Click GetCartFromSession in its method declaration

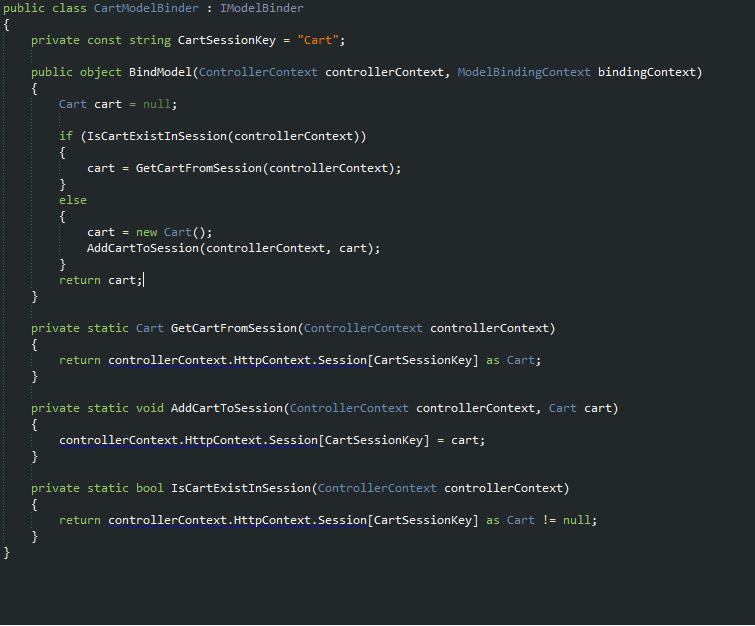[x=234, y=328]
